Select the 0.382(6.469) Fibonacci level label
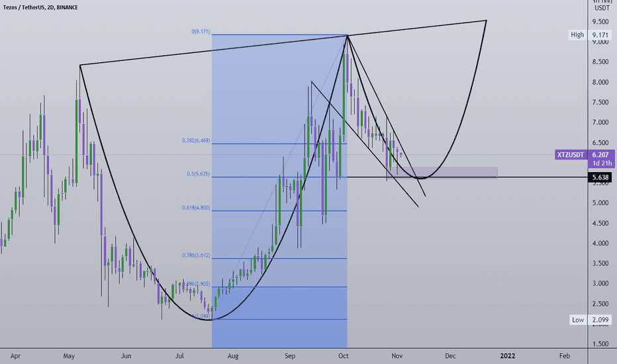This screenshot has width=617, height=364. point(195,140)
